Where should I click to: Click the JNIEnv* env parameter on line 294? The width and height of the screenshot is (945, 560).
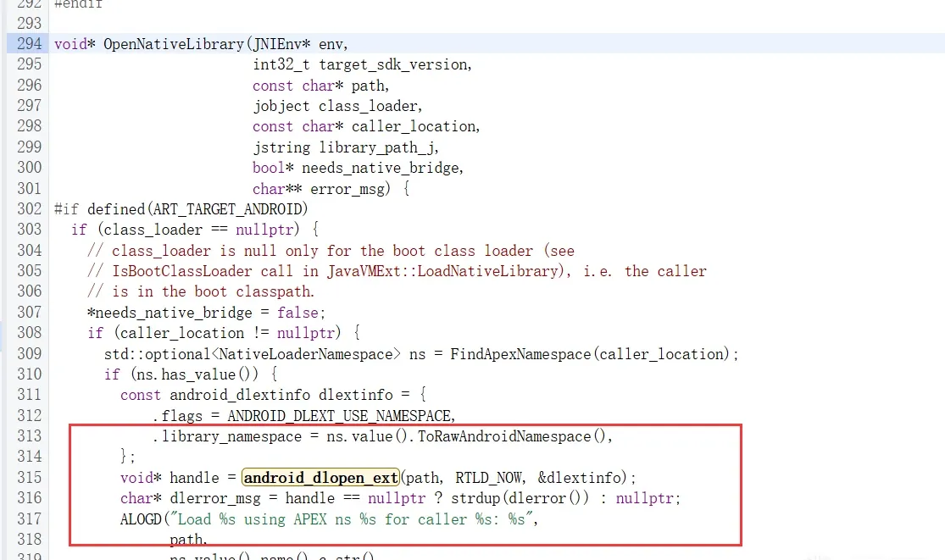point(298,44)
